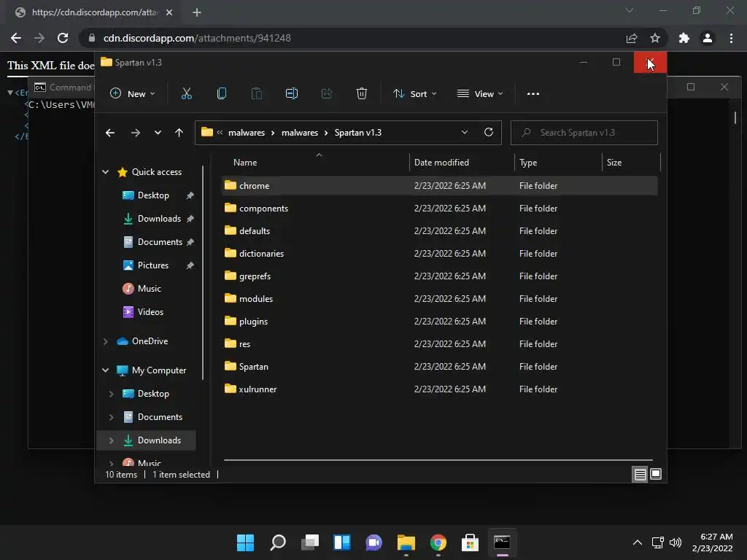Open Chrome share page icon

tap(632, 38)
